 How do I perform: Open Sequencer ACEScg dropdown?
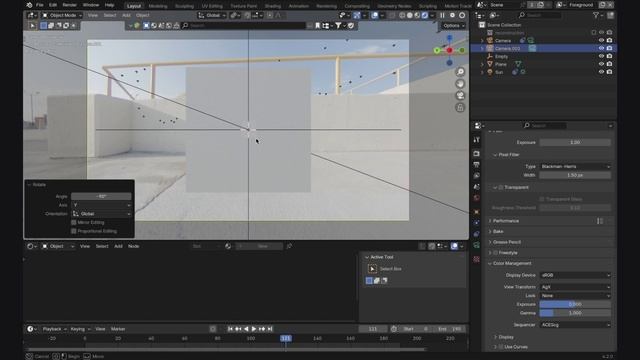[575, 325]
